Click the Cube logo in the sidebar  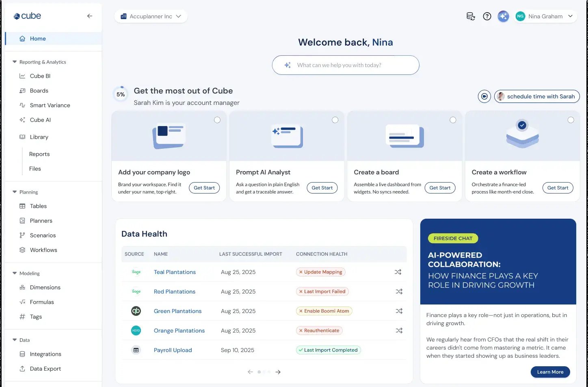[27, 16]
